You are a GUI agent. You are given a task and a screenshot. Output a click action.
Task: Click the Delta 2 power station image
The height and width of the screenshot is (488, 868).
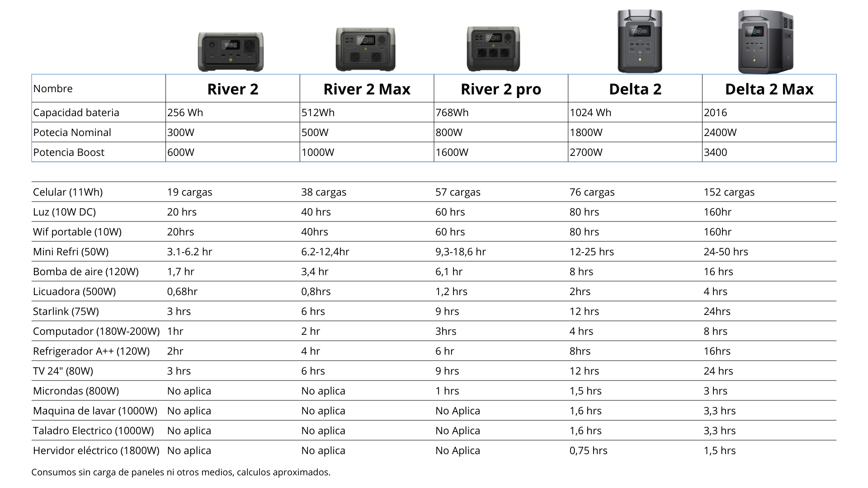(x=640, y=42)
